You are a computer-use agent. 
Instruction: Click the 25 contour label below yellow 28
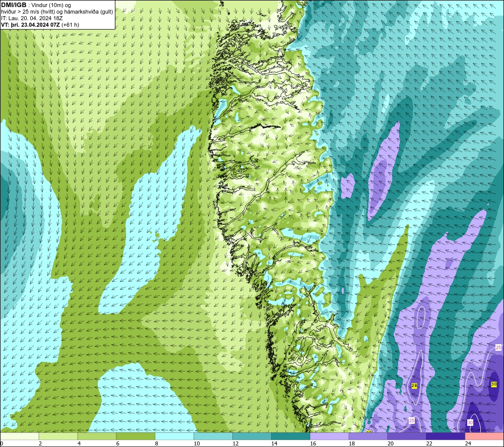pos(412,420)
